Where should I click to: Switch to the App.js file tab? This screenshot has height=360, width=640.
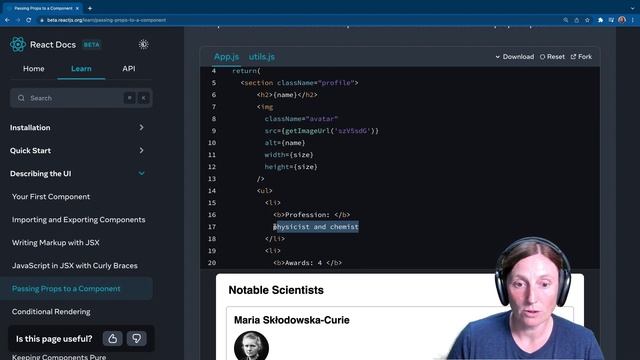(x=227, y=57)
